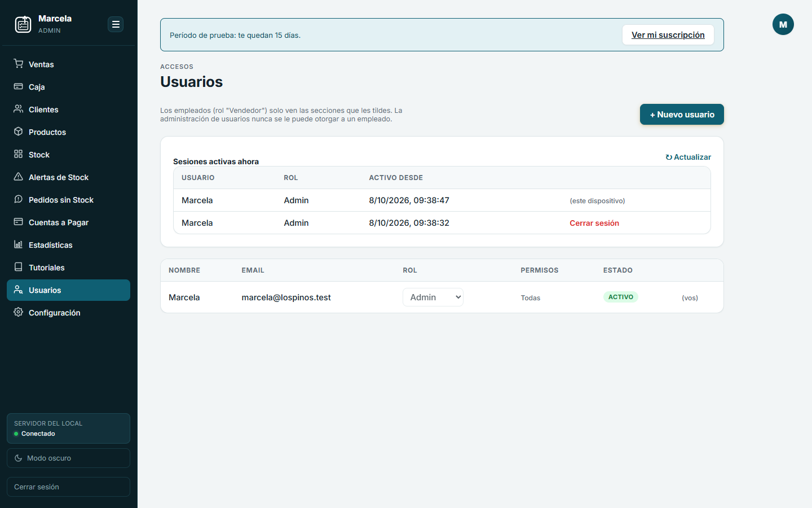
Task: Click the PERMISOS column header
Action: click(x=540, y=270)
